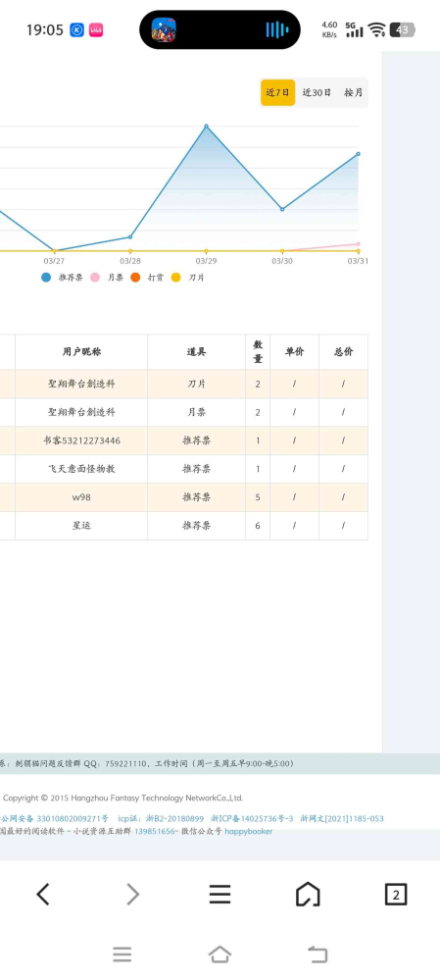Toggle the 刀片 series in legend
Image resolution: width=440 pixels, height=980 pixels.
(x=188, y=278)
